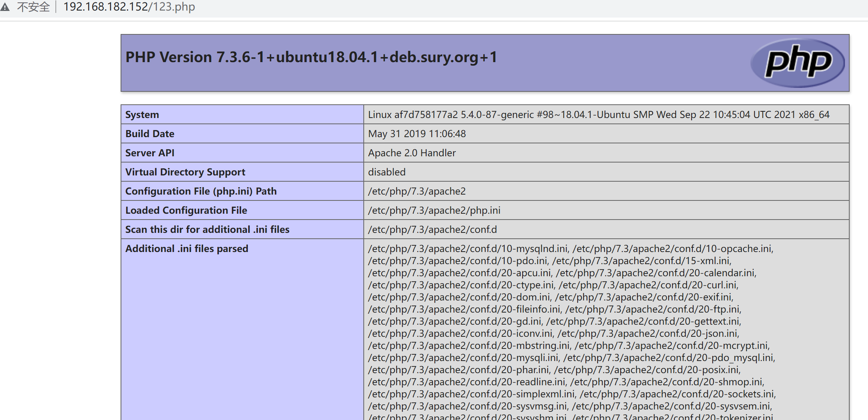This screenshot has width=868, height=420.
Task: Click the PHP Version 7.3.6-1 heading text
Action: coord(311,57)
